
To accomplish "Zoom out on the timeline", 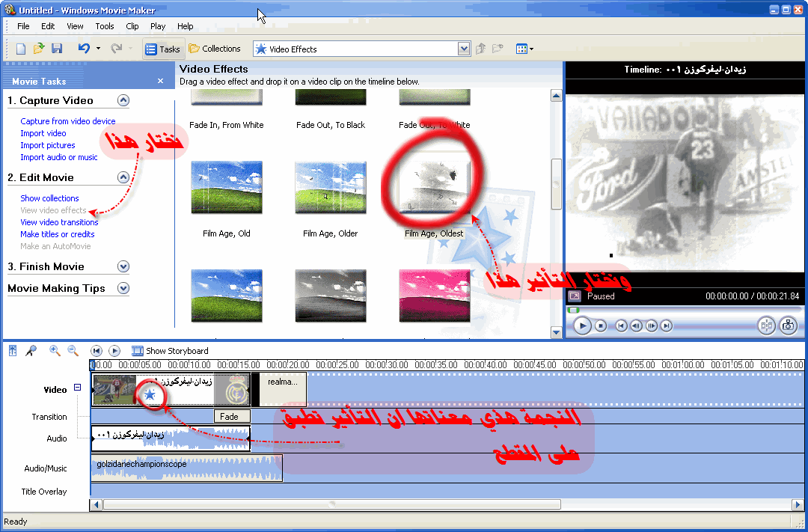I will coord(73,351).
